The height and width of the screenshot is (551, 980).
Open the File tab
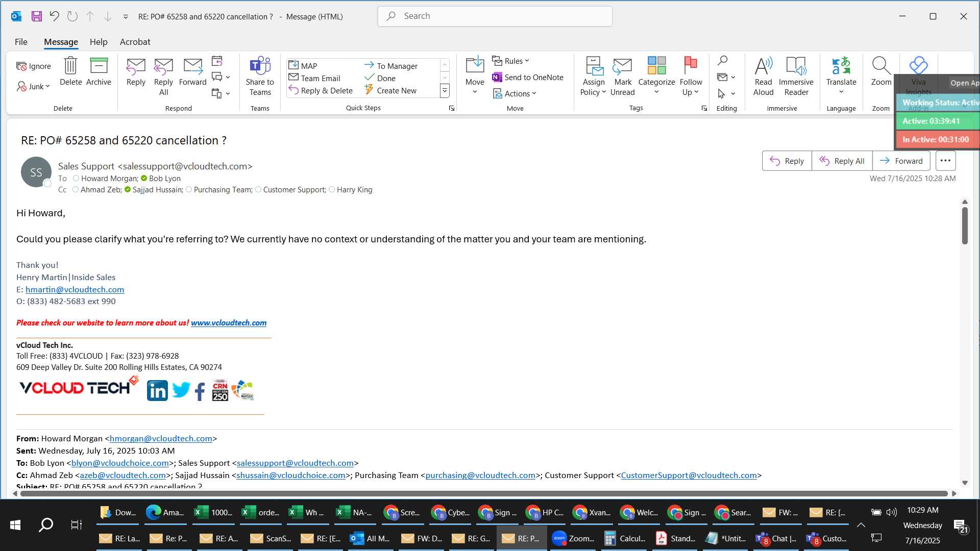21,42
